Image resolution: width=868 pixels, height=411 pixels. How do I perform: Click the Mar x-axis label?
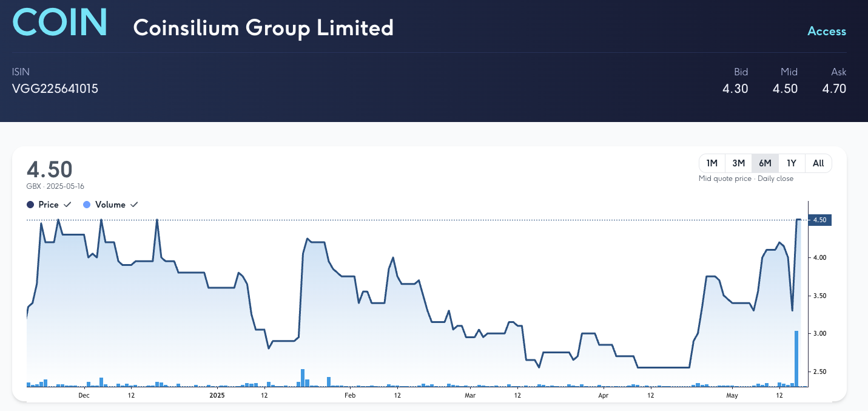click(x=470, y=395)
